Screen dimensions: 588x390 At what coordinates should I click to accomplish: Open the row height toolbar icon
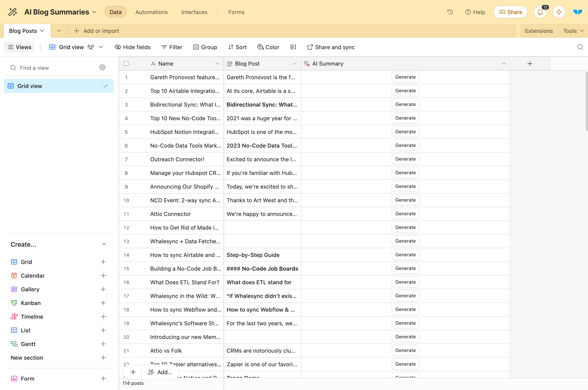coord(293,47)
